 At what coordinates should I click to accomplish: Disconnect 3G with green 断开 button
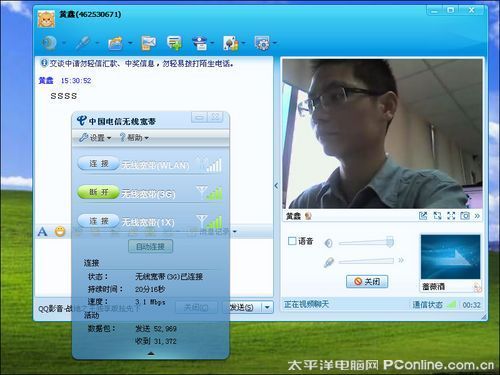pos(98,192)
